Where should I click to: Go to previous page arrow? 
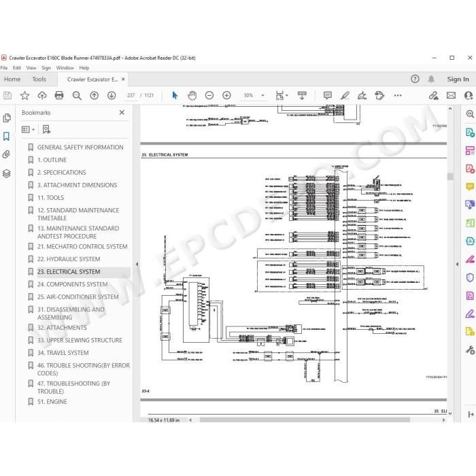(94, 96)
